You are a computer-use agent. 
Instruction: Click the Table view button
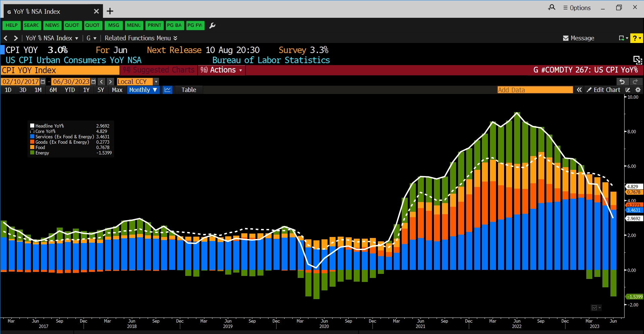click(x=189, y=90)
